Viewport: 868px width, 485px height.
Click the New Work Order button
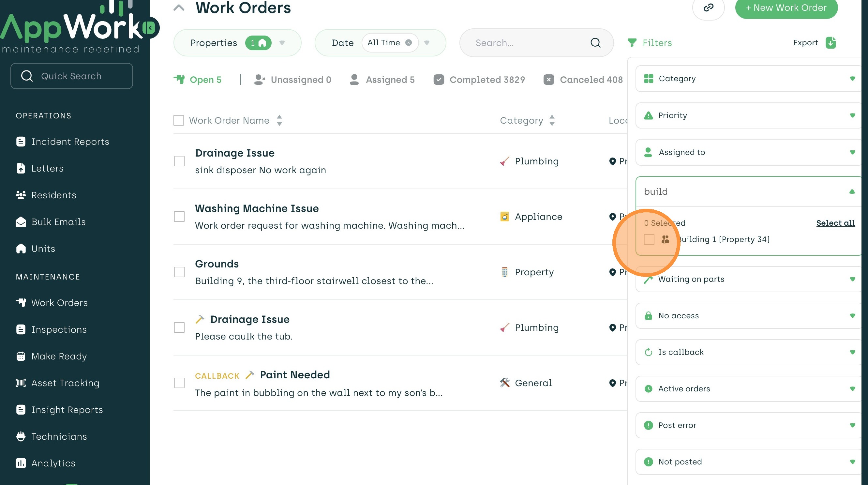(x=786, y=8)
